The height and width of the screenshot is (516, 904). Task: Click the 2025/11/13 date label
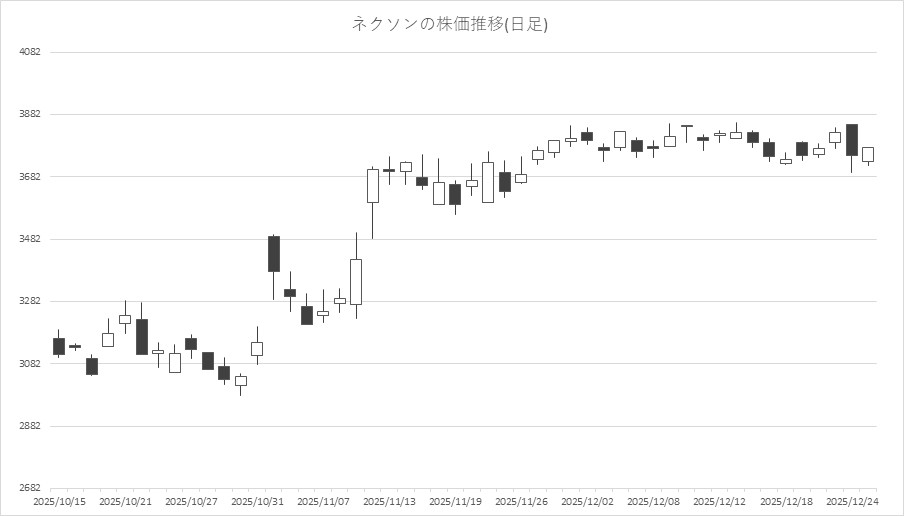point(389,501)
